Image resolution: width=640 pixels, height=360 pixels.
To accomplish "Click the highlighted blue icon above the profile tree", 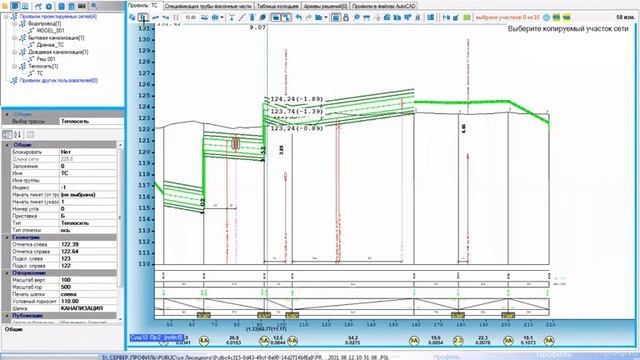I will (15, 6).
